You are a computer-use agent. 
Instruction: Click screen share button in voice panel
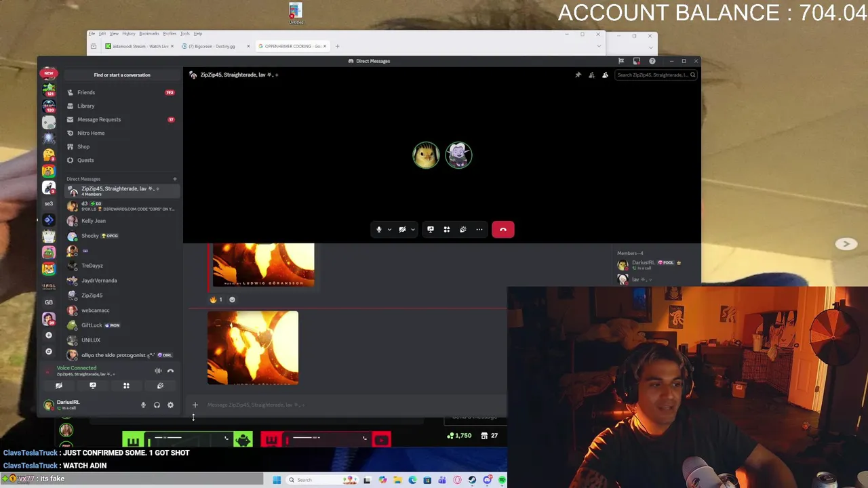click(x=93, y=386)
